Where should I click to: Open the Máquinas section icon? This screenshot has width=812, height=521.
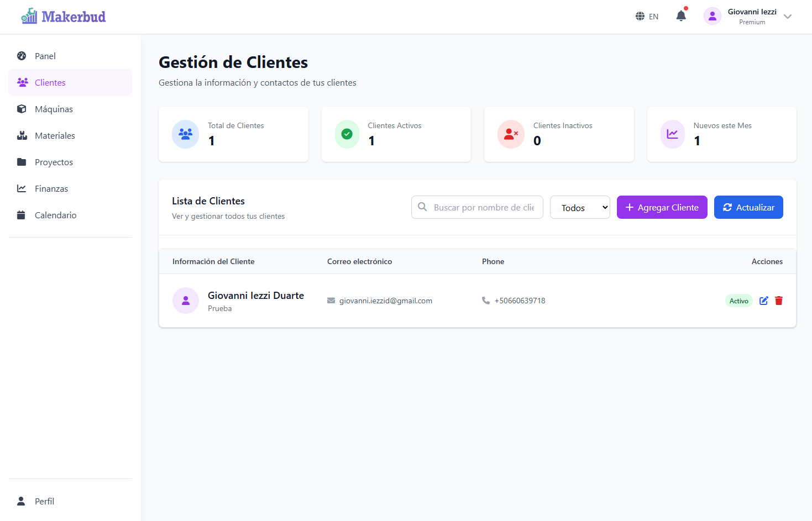point(21,109)
